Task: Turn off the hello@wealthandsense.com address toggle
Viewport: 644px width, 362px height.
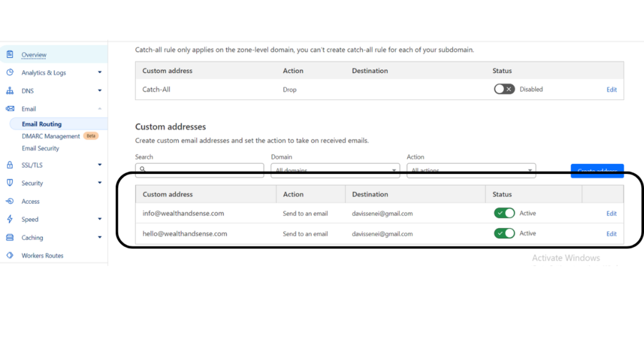Action: (x=504, y=233)
